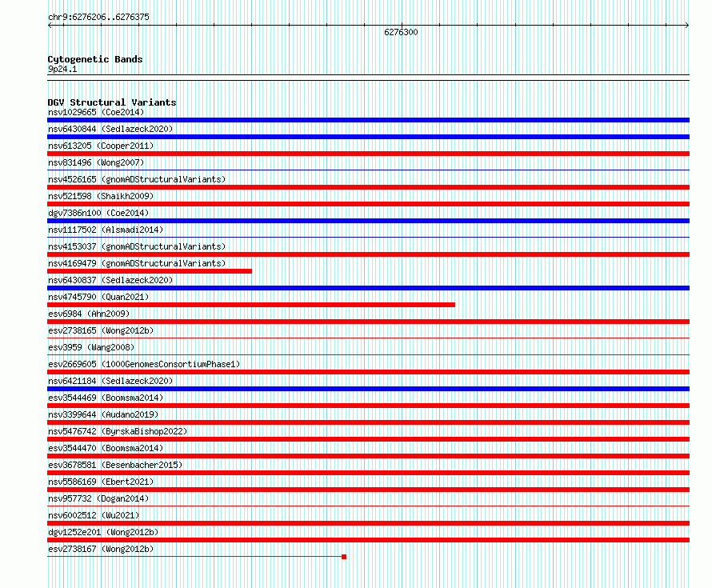Click the left arrow of the ruler
This screenshot has height=588, width=712.
point(50,26)
